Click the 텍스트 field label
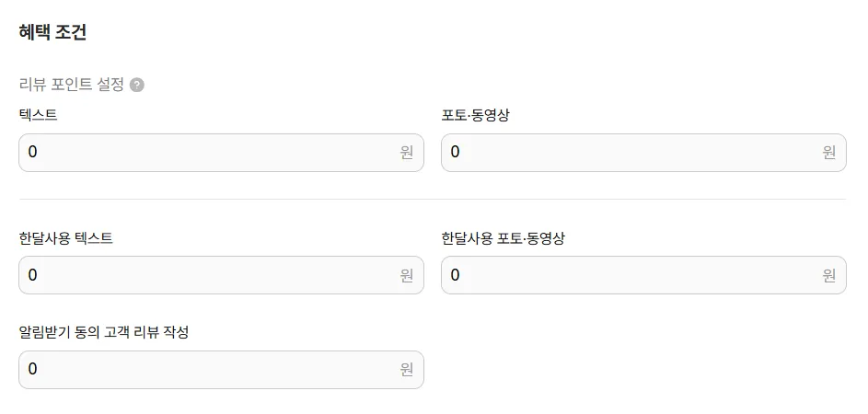The image size is (868, 414). 38,115
